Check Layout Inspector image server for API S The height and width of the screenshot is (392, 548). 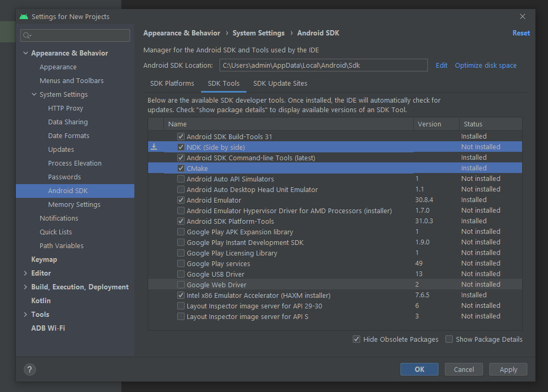coord(181,316)
